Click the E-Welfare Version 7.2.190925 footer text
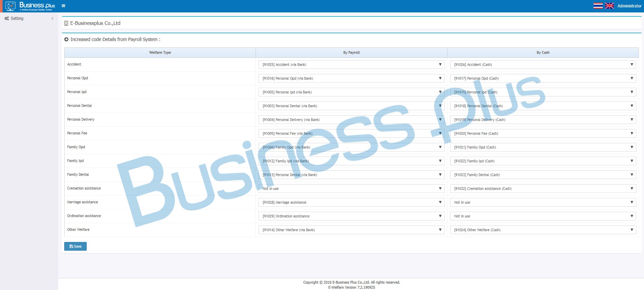Screen dimensions: 644x290 point(352,287)
